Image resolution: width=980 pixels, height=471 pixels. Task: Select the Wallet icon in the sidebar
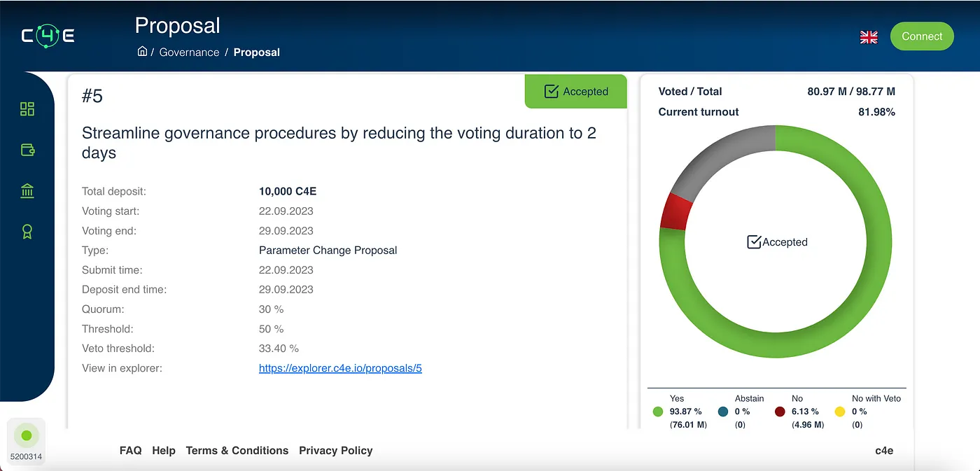27,149
